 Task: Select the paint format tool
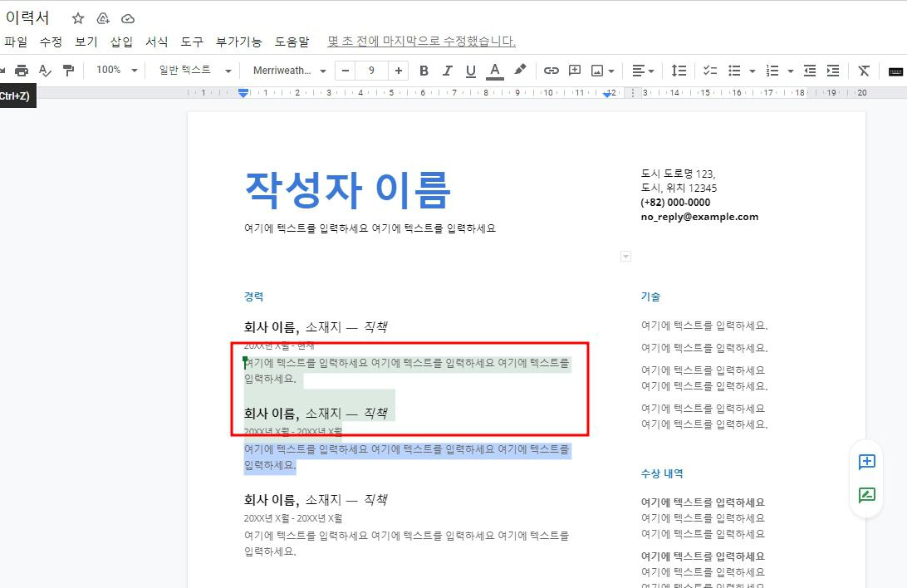click(x=68, y=71)
